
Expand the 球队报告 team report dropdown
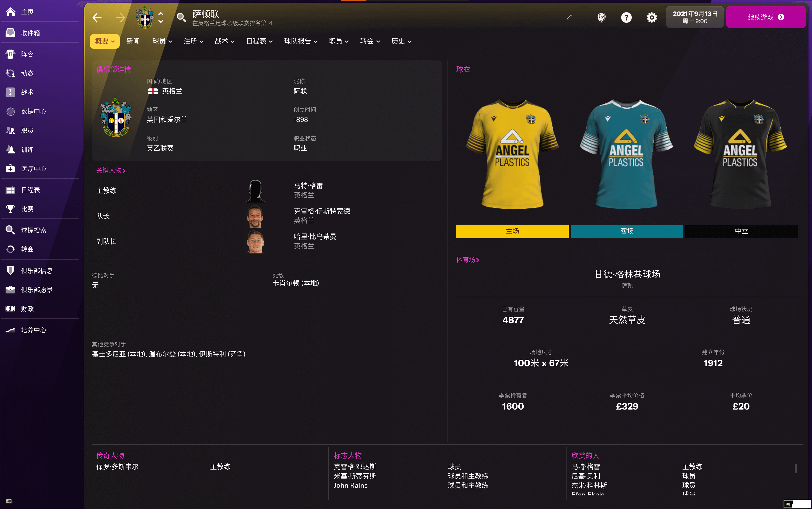pos(301,41)
